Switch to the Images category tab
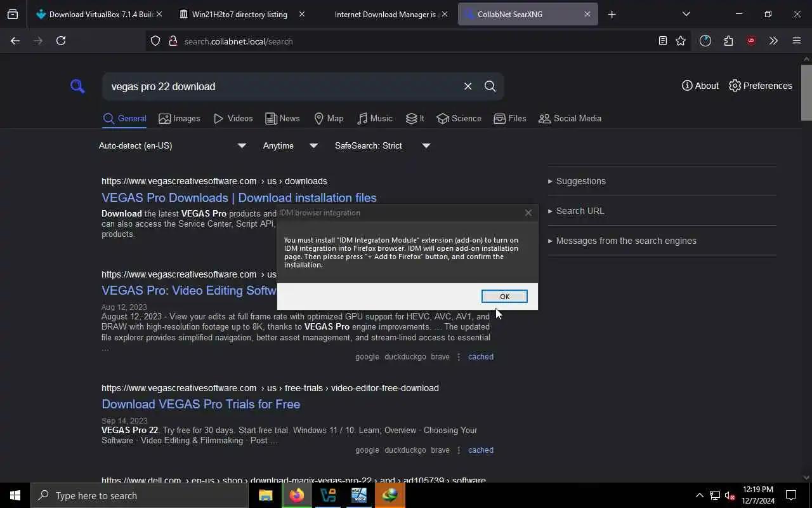The width and height of the screenshot is (812, 508). pos(180,118)
